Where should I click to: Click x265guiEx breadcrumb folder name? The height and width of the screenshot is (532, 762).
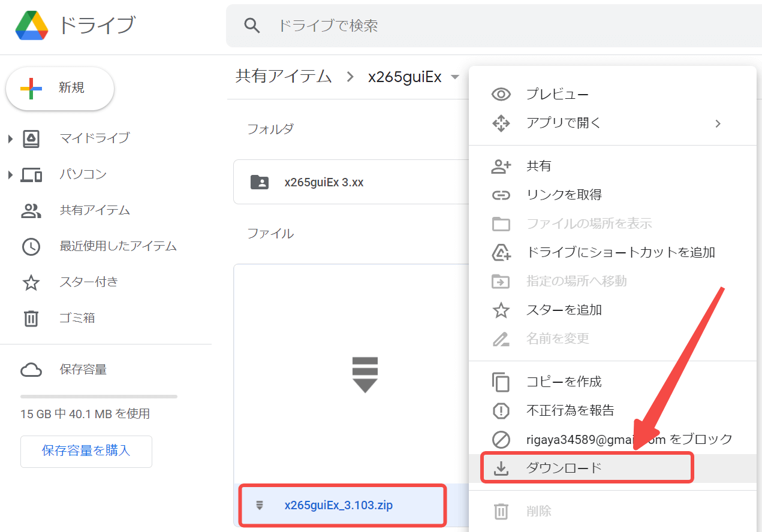(x=405, y=77)
